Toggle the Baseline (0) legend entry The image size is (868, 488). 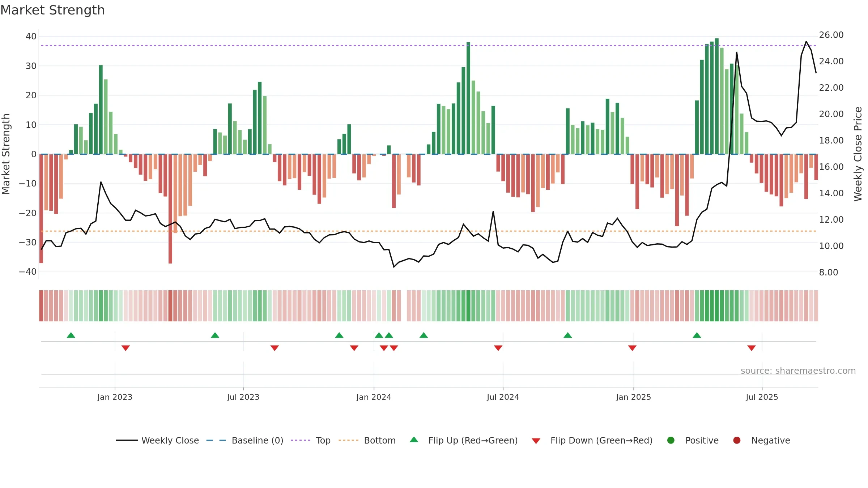click(245, 440)
